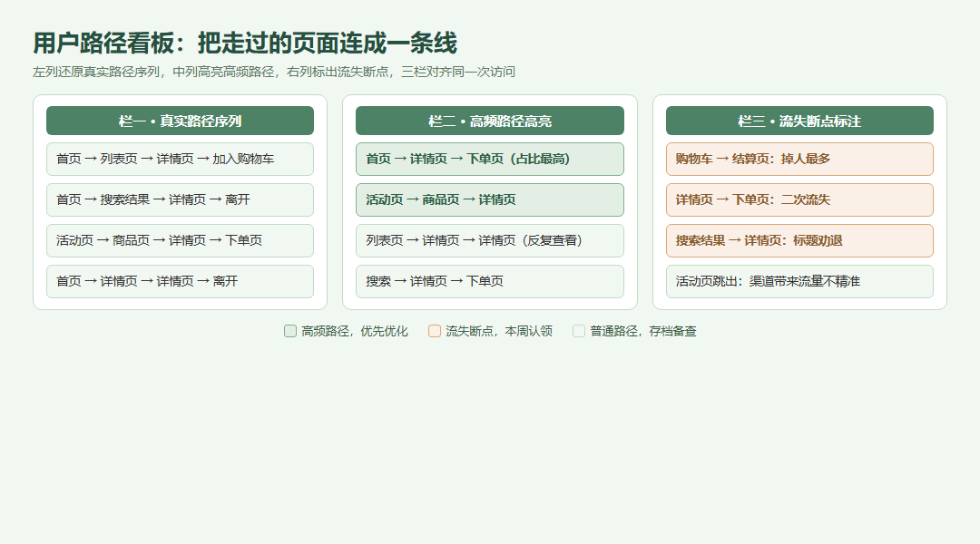Select the highlighted card ending at 商品页 → 详情页
This screenshot has width=980, height=544.
490,199
